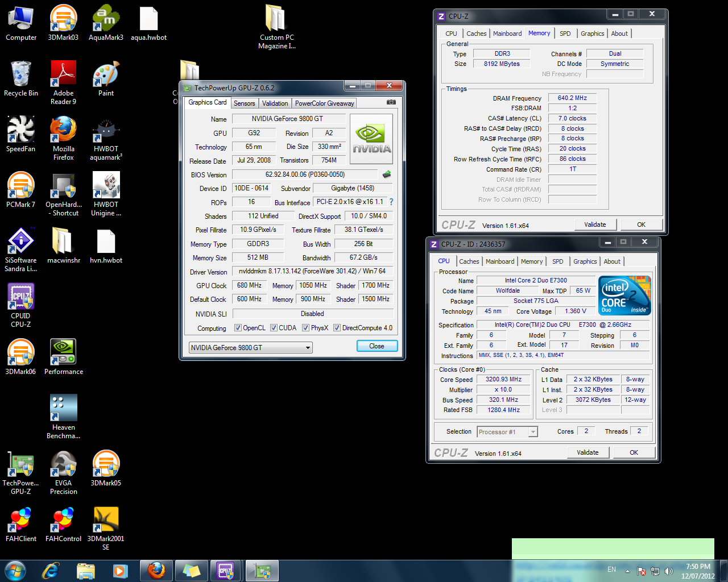Launch 3DMark06
728x582 pixels.
(x=21, y=357)
